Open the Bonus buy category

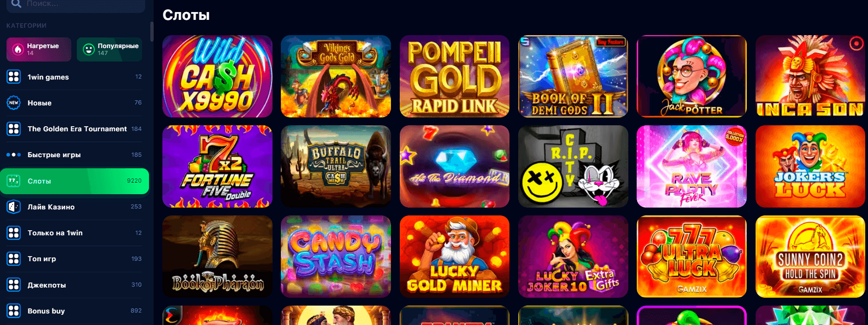click(x=74, y=311)
